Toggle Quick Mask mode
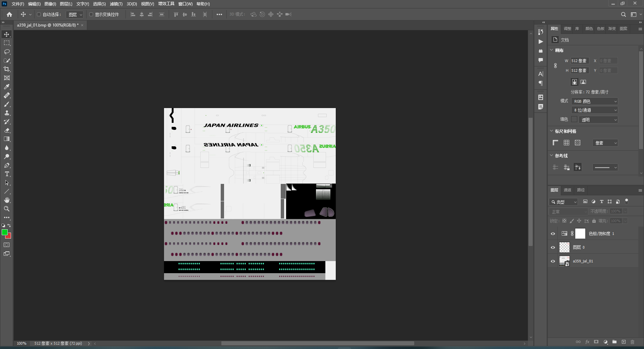 pos(7,245)
